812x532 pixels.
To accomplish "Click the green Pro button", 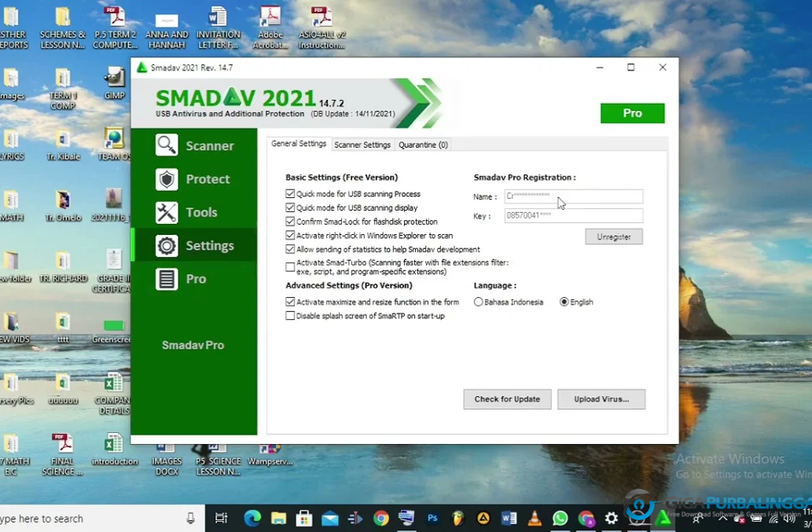I will tap(632, 113).
